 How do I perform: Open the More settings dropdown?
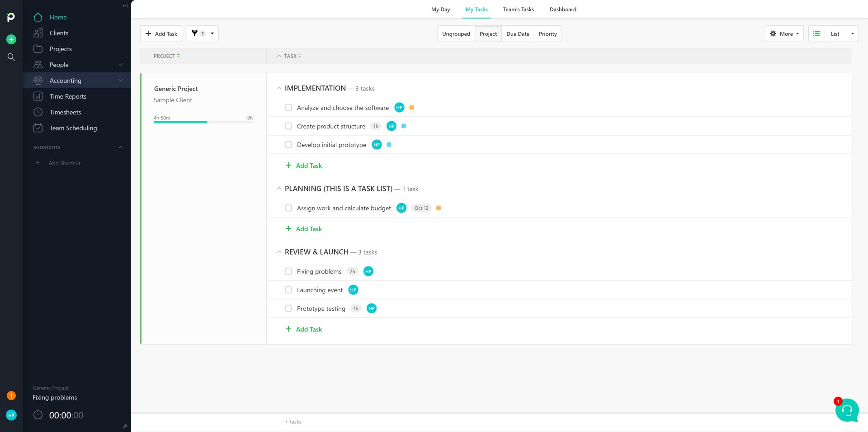[784, 33]
